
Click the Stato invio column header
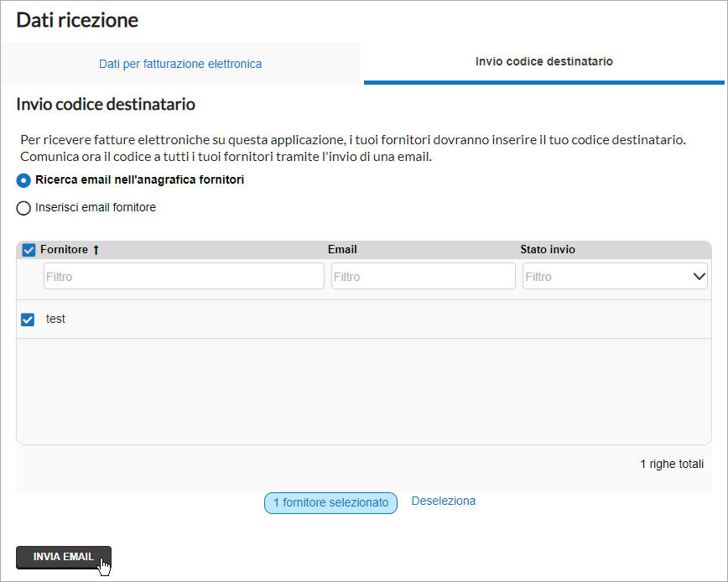point(548,250)
